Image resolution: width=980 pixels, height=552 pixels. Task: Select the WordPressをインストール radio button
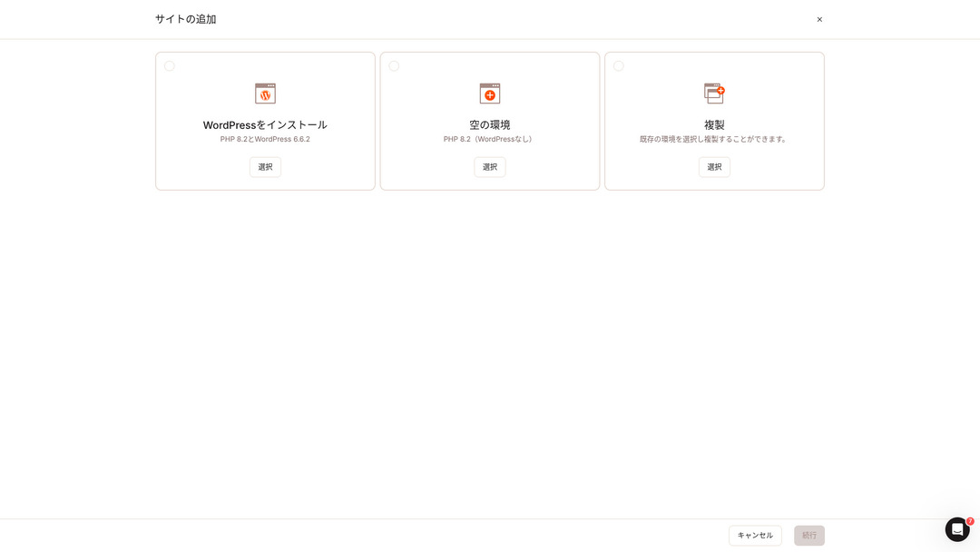tap(170, 65)
